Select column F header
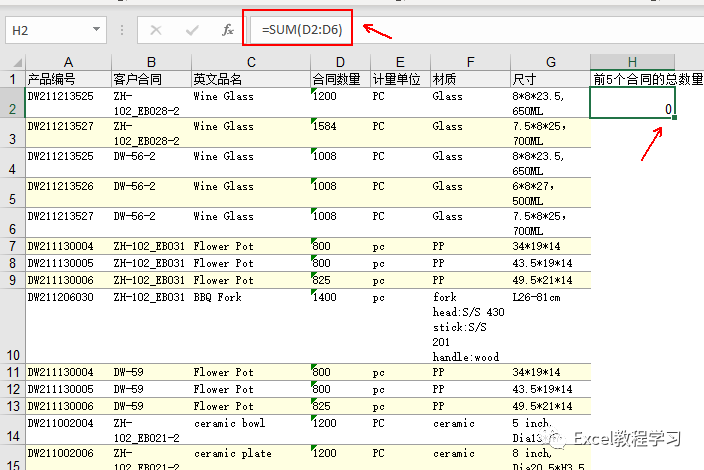The image size is (704, 470). (470, 62)
